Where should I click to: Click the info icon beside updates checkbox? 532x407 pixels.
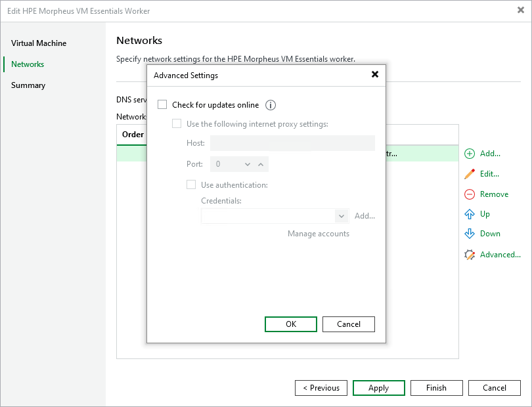(270, 105)
